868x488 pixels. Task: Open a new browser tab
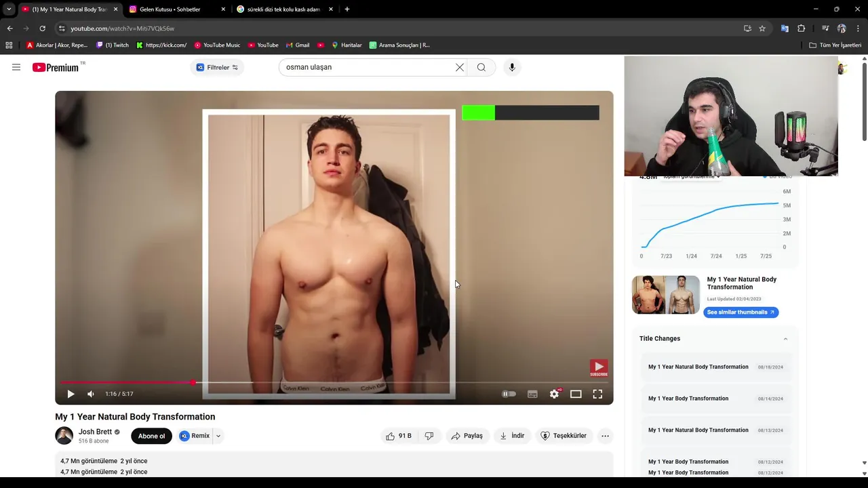347,9
